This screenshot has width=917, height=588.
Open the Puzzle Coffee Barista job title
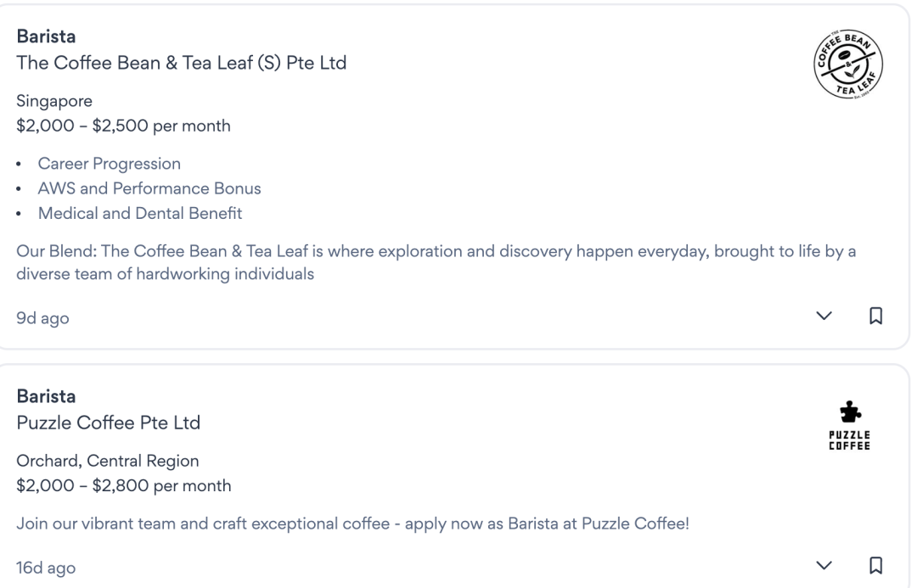click(x=42, y=397)
